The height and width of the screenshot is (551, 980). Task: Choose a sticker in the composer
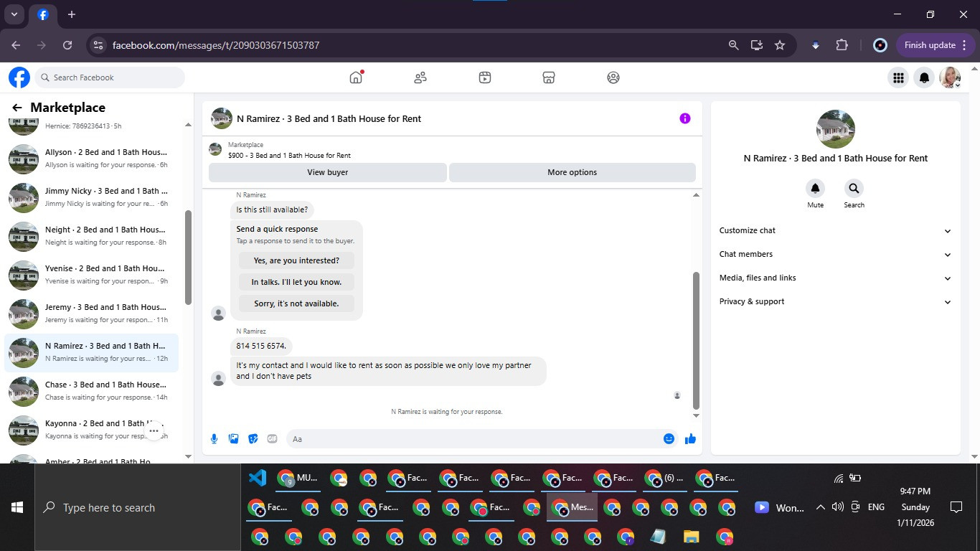point(253,438)
